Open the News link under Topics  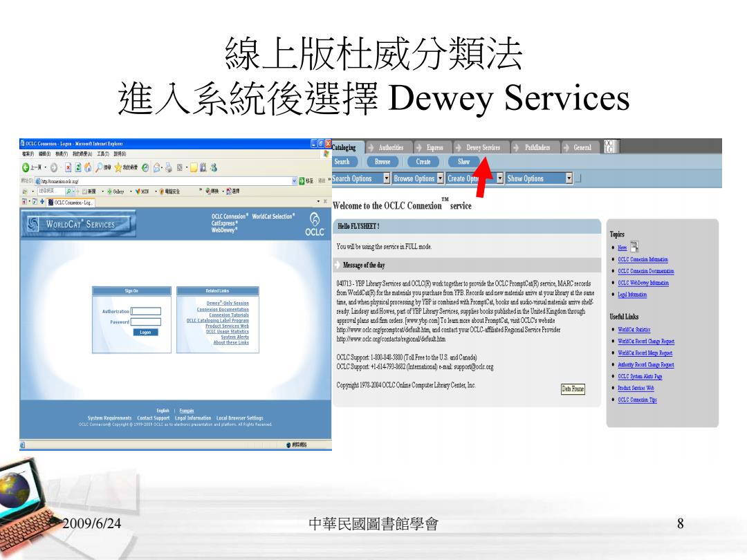pos(622,248)
